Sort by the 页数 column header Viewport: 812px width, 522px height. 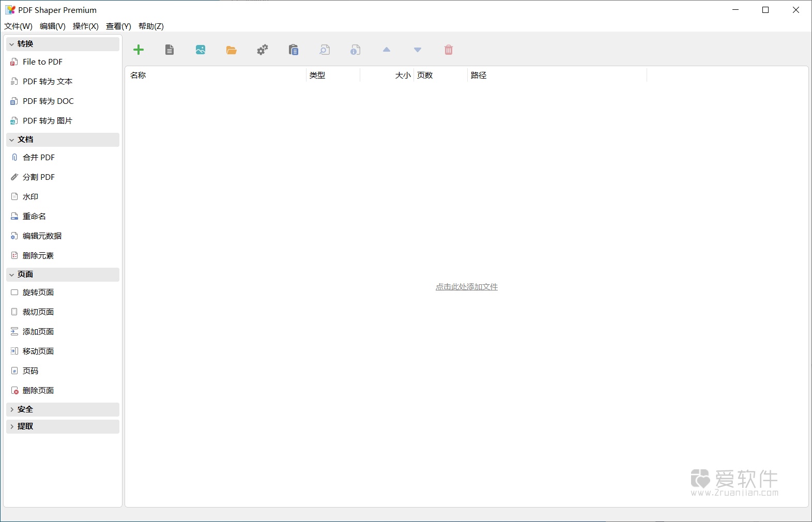pos(440,75)
